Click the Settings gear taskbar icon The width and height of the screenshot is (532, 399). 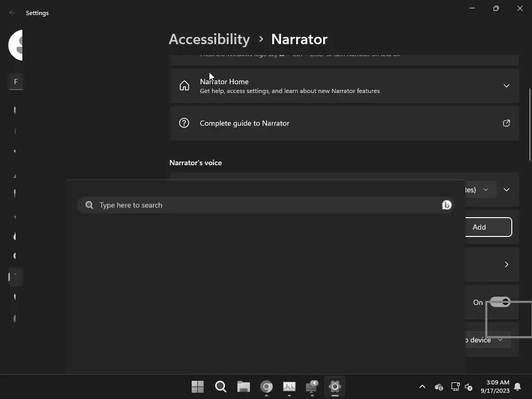[335, 387]
